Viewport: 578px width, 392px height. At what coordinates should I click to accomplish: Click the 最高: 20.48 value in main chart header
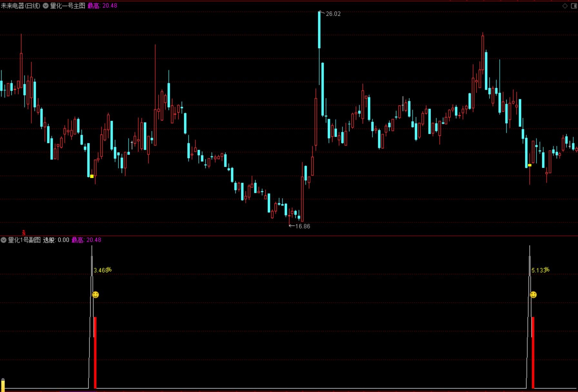103,5
